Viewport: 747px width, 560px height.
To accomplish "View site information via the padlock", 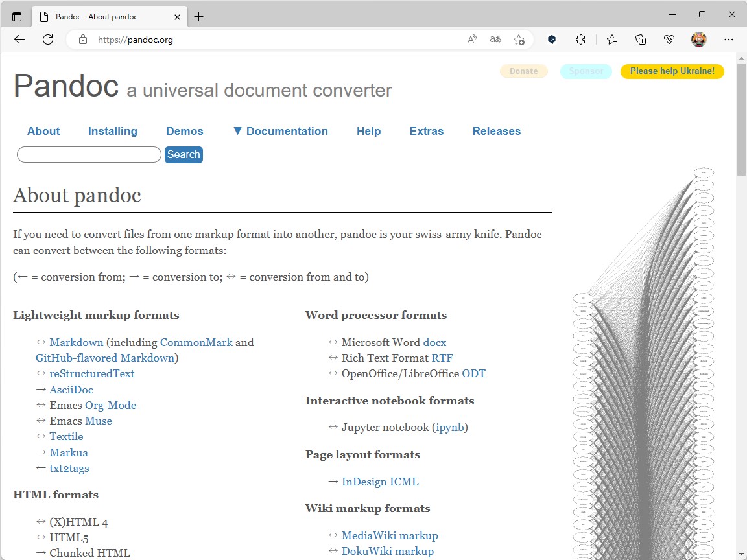I will 82,40.
